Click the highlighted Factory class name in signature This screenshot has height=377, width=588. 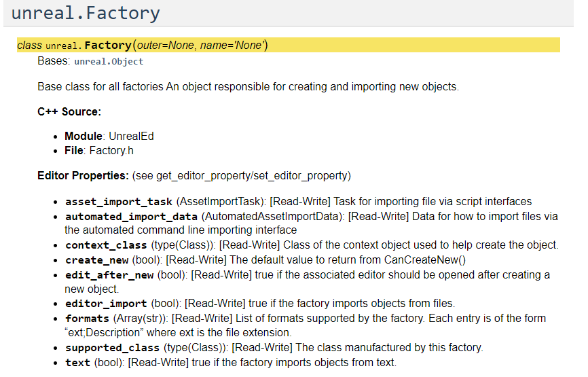pos(108,46)
